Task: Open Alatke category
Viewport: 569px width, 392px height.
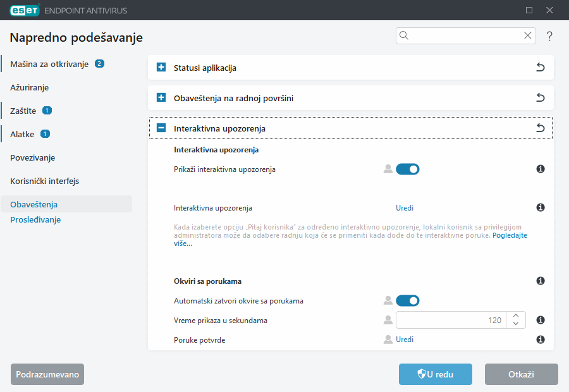Action: pos(22,134)
